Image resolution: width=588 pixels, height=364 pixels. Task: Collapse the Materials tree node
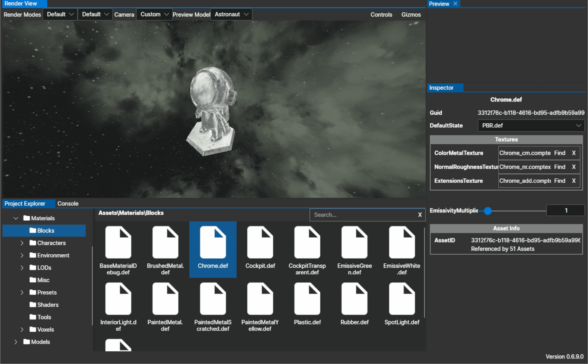click(x=16, y=218)
